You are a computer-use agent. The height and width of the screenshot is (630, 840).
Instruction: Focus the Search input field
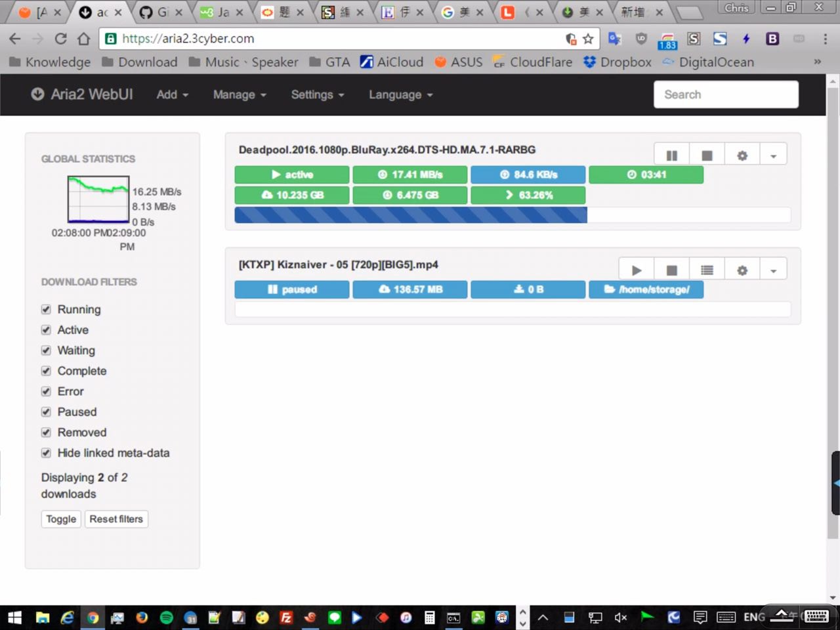pos(726,94)
